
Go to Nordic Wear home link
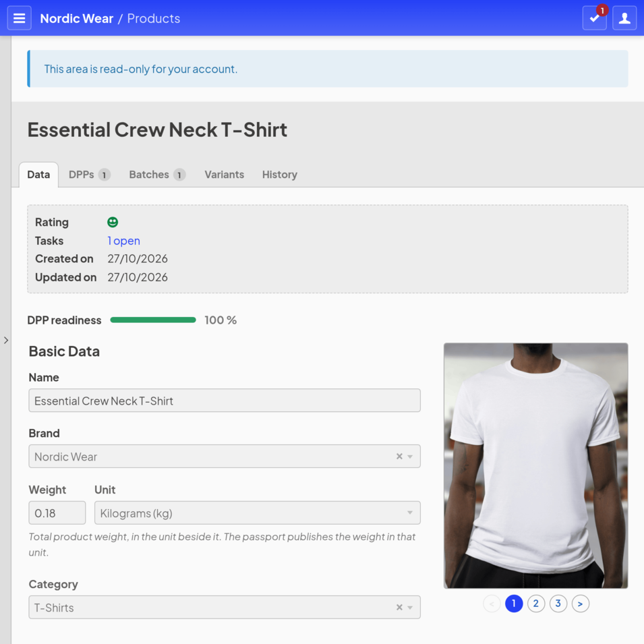(x=77, y=18)
